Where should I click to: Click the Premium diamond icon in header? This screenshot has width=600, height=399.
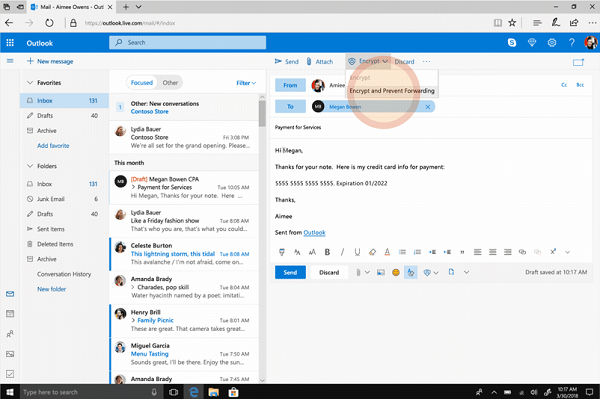532,42
